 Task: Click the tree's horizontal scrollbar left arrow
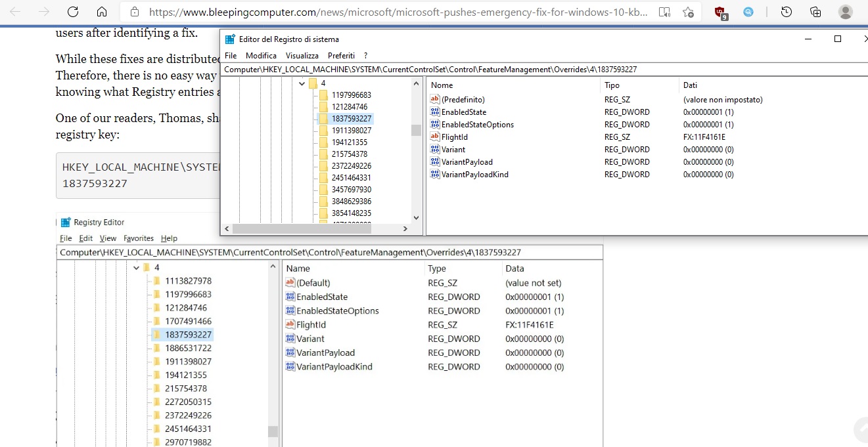click(227, 228)
